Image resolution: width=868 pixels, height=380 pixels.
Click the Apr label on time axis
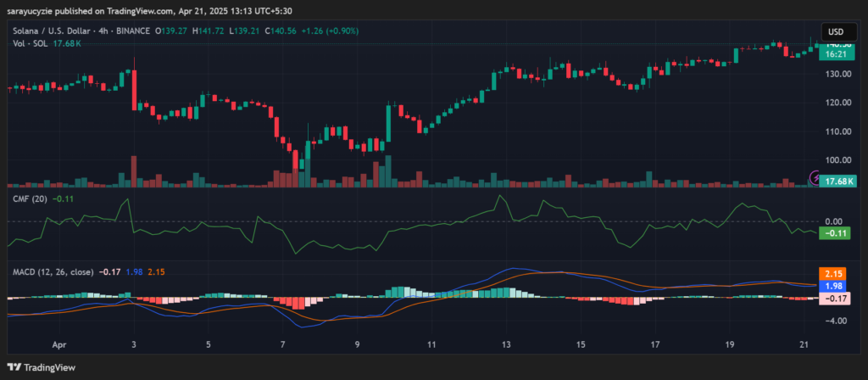59,345
